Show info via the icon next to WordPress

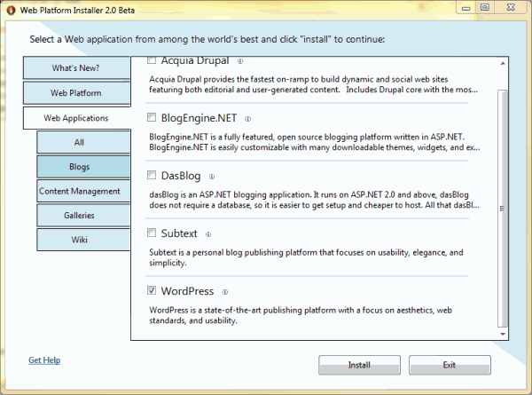coord(225,292)
